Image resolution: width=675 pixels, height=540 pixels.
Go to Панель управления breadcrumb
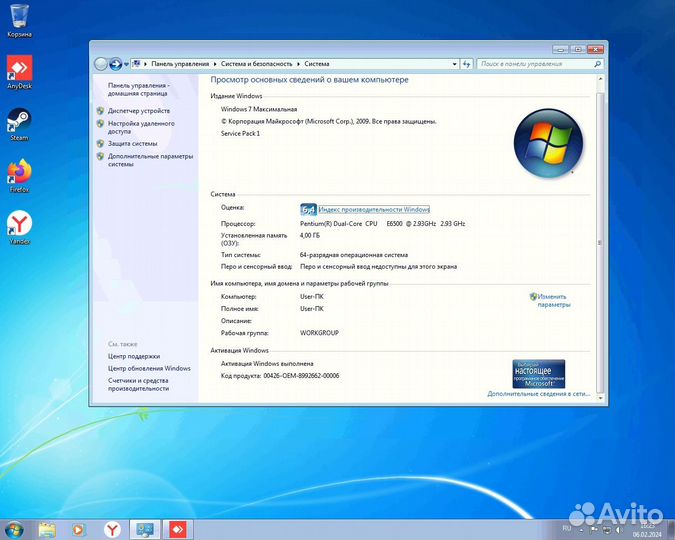[x=180, y=64]
